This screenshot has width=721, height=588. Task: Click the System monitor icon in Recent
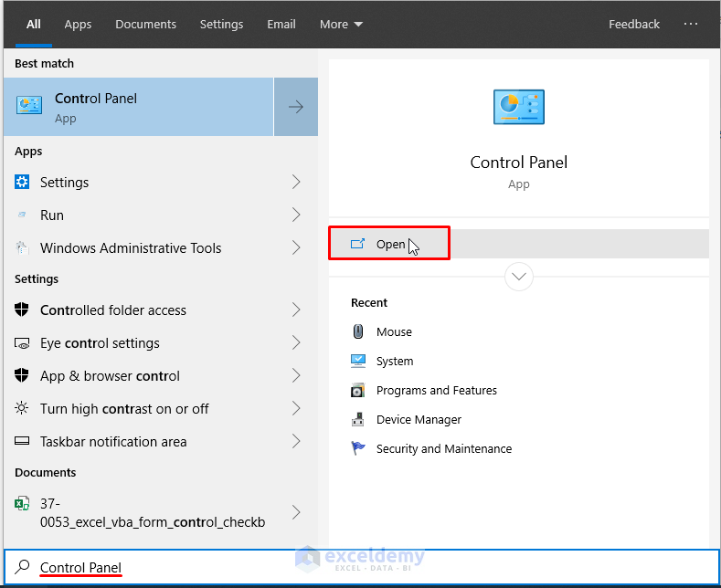tap(357, 361)
